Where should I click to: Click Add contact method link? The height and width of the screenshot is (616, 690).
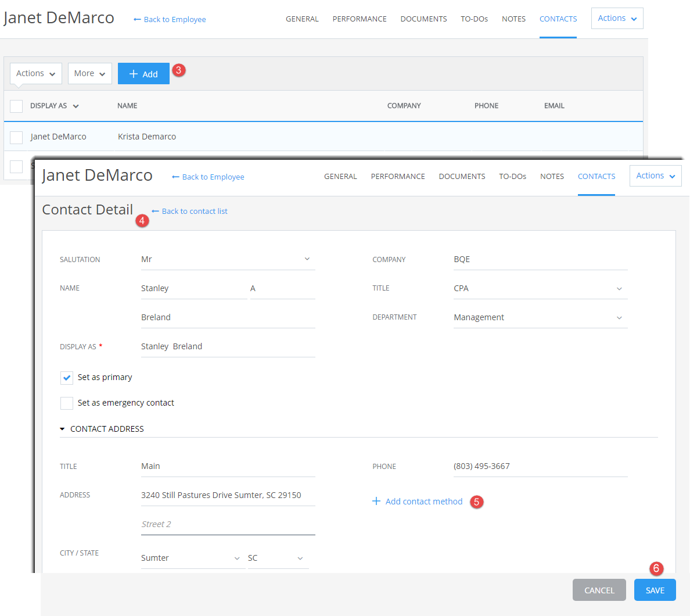pyautogui.click(x=417, y=502)
